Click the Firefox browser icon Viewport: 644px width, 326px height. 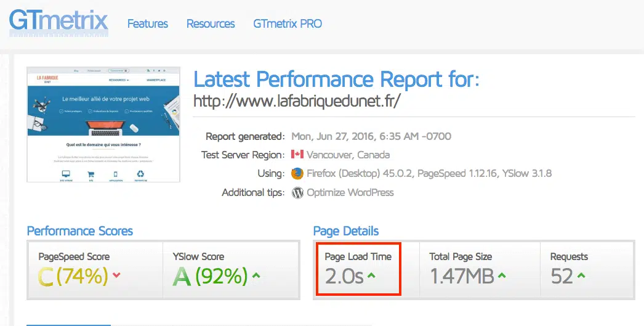297,173
